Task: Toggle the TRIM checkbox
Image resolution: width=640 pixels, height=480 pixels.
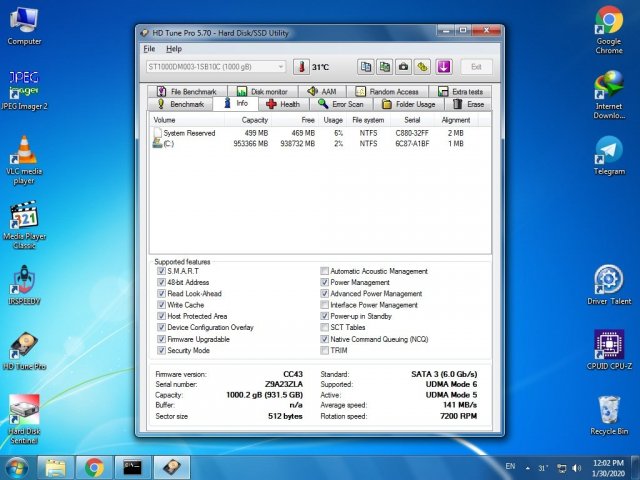Action: pyautogui.click(x=324, y=351)
